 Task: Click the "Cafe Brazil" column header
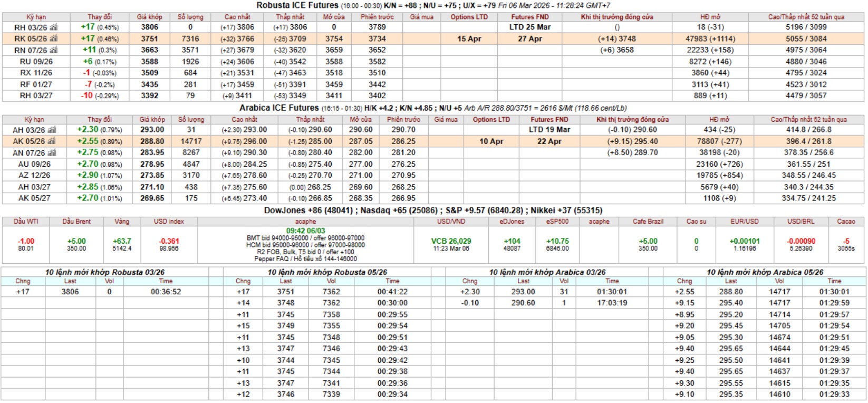point(648,222)
